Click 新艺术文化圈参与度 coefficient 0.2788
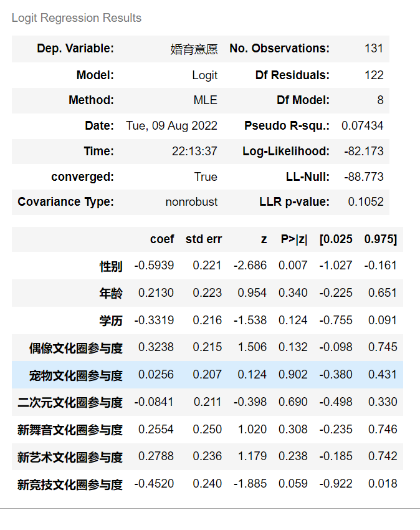Screen dimensions: 420x530 point(156,456)
